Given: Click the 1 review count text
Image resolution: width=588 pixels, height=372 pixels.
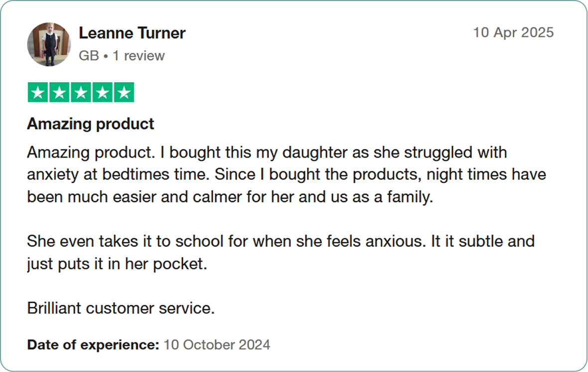Looking at the screenshot, I should click(139, 56).
